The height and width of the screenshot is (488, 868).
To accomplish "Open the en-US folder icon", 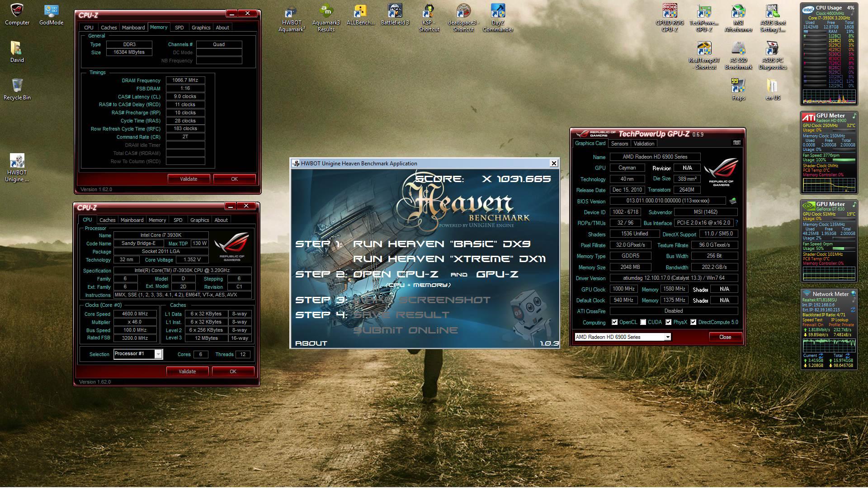I will pyautogui.click(x=773, y=89).
